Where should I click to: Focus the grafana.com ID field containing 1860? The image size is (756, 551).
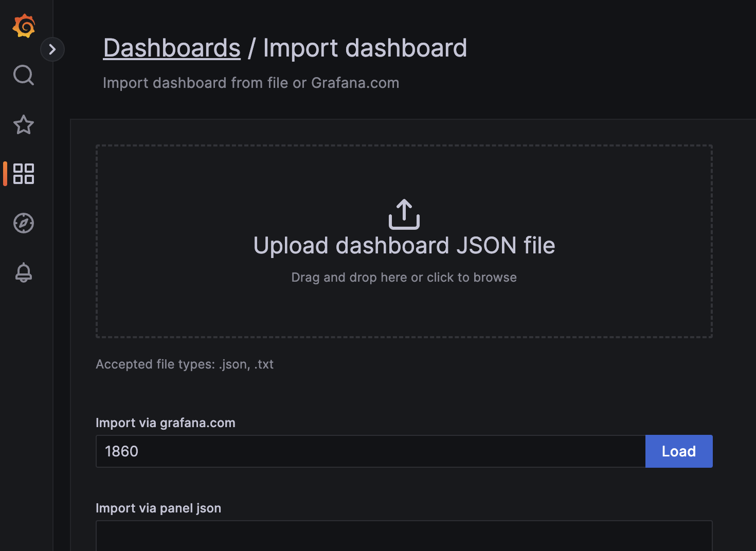370,451
